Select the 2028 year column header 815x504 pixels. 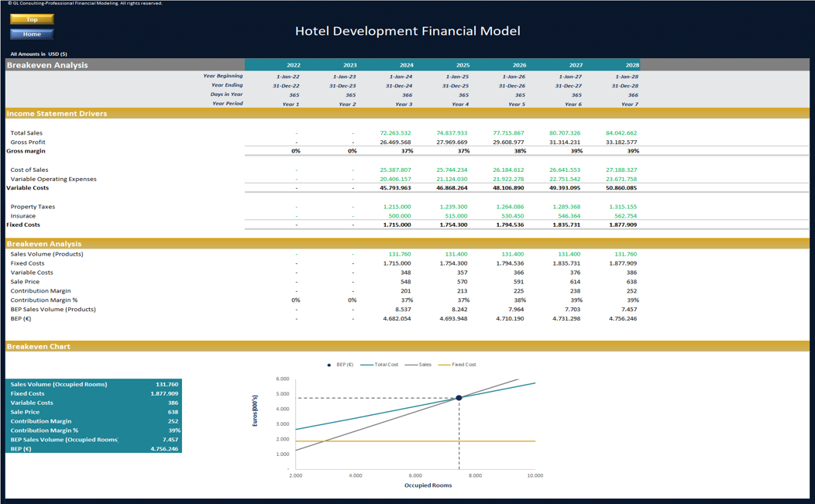tap(632, 65)
